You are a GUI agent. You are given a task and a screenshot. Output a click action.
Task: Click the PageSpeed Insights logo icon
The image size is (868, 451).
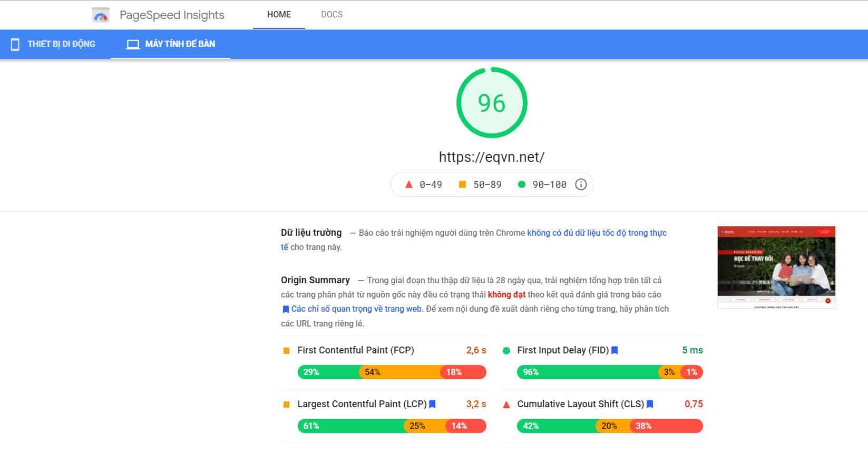pyautogui.click(x=101, y=15)
